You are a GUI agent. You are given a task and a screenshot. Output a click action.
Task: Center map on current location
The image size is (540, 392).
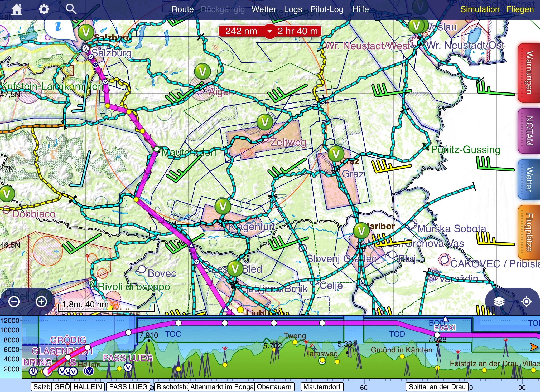coord(527,302)
